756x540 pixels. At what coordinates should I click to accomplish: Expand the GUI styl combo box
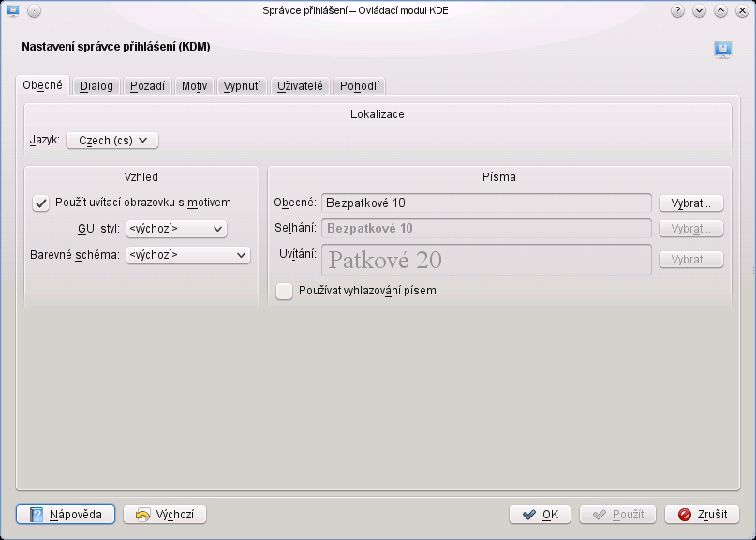[x=176, y=229]
